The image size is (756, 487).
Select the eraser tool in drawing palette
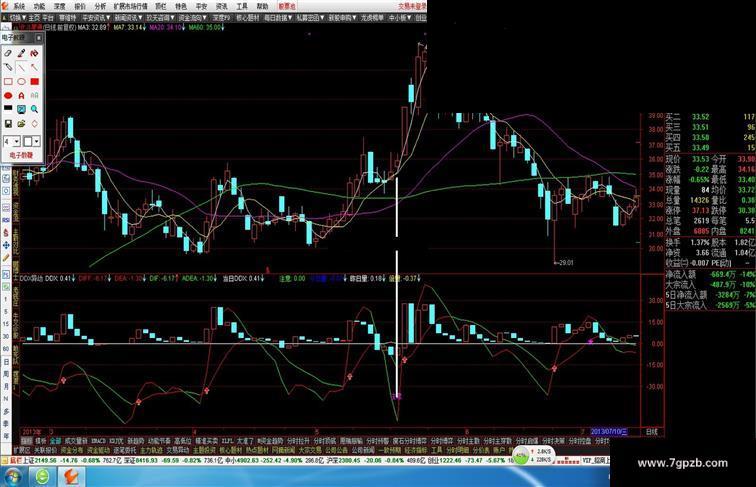pos(8,53)
